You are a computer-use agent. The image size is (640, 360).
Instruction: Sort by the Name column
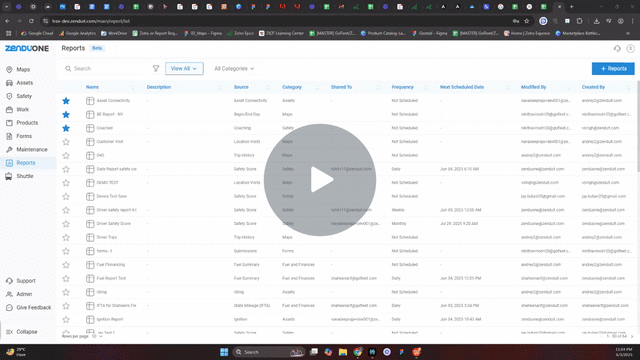(92, 87)
